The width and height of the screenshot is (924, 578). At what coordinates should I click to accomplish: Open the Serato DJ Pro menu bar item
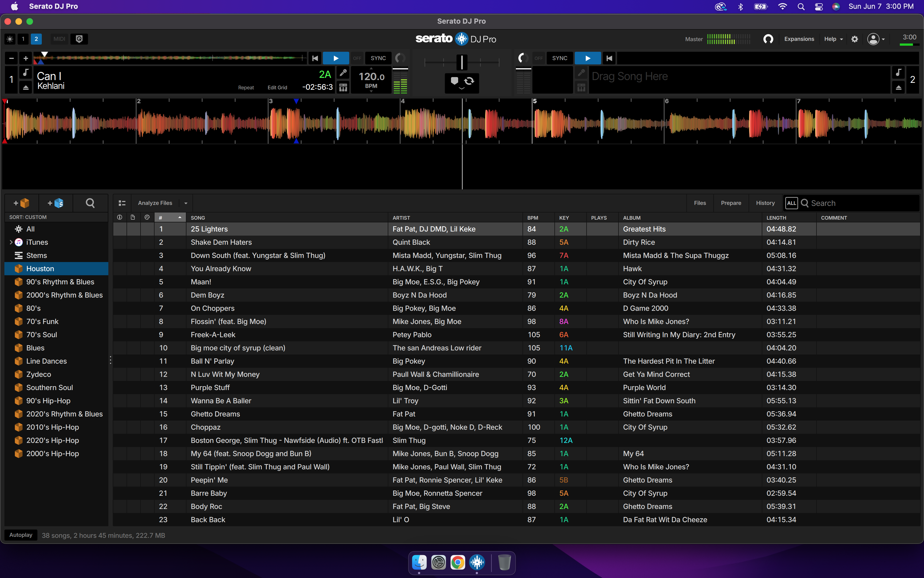pos(53,7)
